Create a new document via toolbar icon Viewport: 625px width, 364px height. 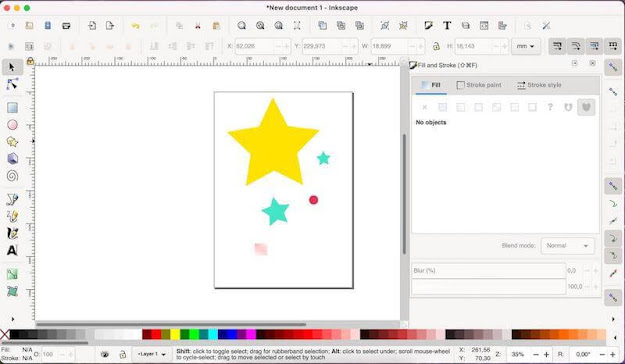[12, 26]
